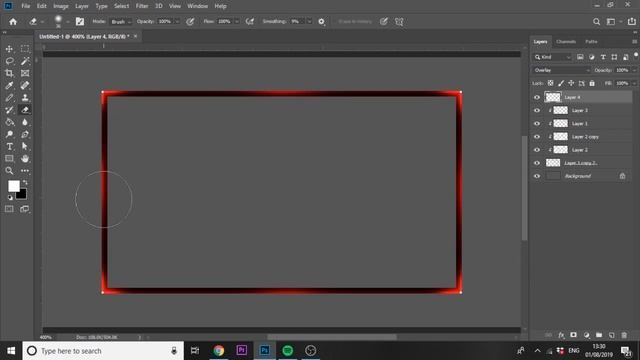
Task: Select the Blur tool
Action: coord(25,122)
